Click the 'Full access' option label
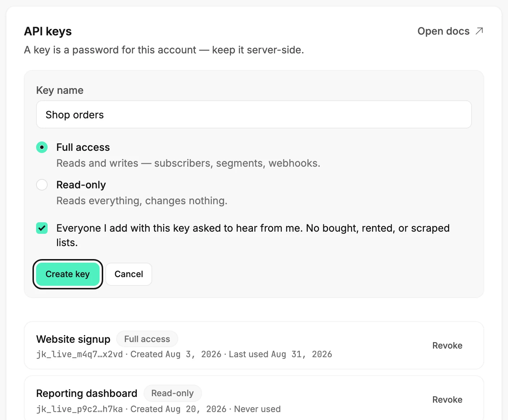Screen dimensions: 508x420 (83, 147)
